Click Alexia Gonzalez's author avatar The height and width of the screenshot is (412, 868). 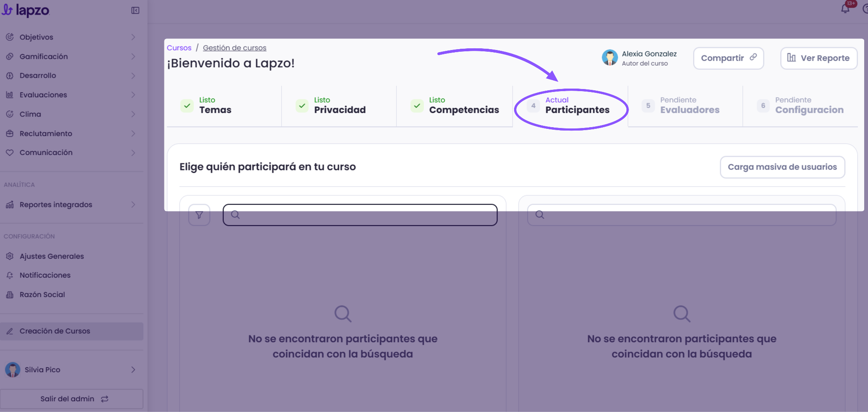610,58
